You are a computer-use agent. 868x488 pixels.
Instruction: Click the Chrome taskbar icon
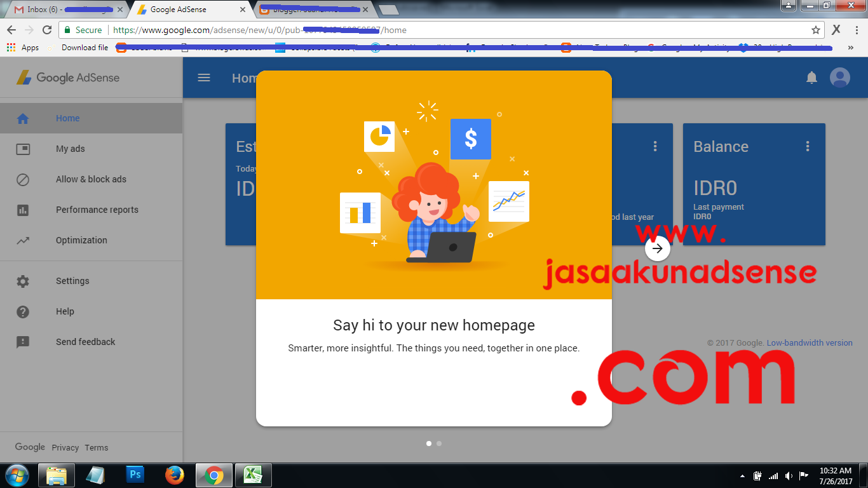click(214, 475)
